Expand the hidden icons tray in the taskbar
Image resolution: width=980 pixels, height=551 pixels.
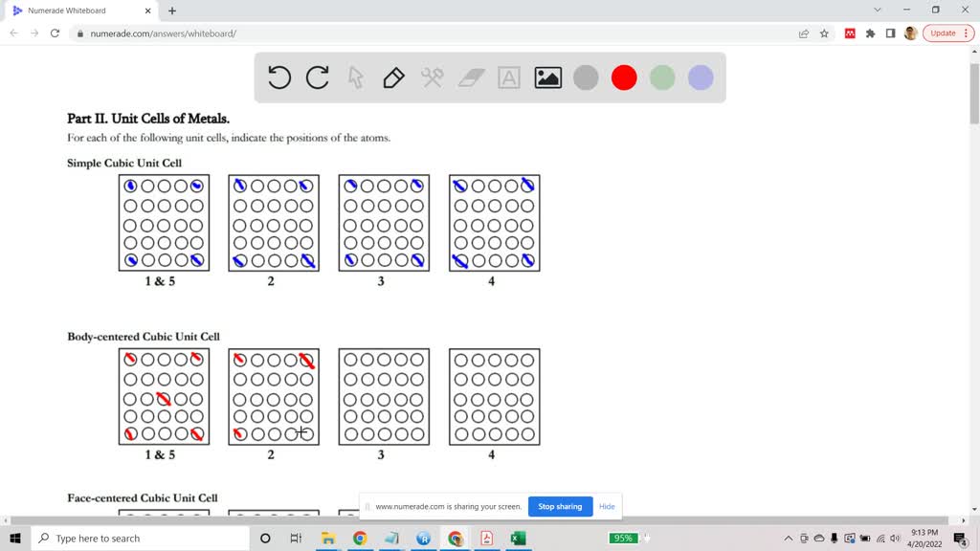click(787, 538)
